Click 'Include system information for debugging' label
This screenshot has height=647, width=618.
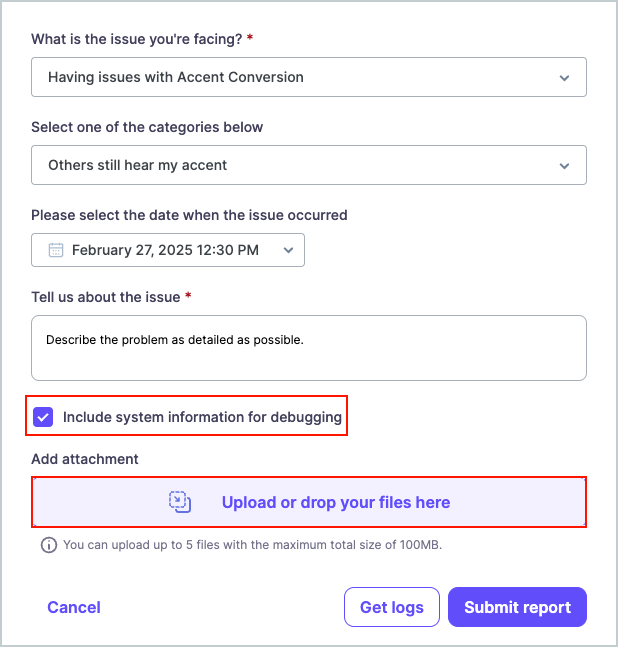(x=202, y=417)
